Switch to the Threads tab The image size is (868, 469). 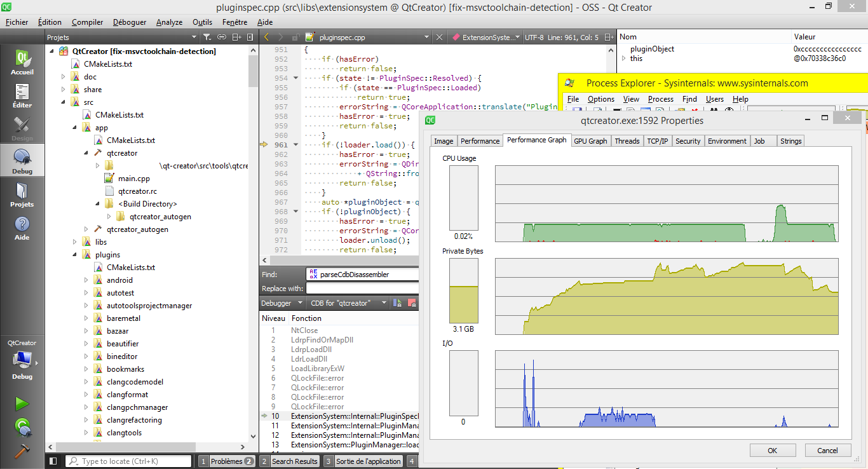click(x=627, y=141)
